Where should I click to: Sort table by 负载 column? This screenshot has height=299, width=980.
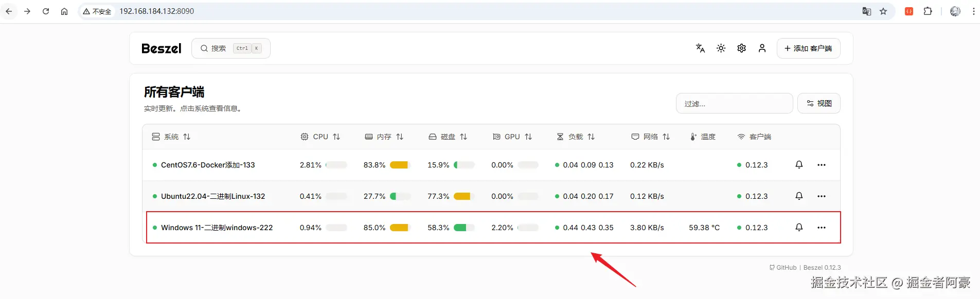click(576, 137)
